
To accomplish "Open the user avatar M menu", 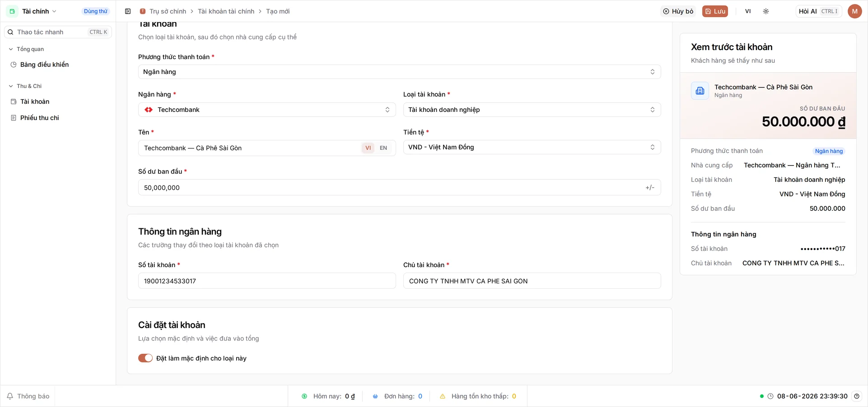I will click(x=854, y=11).
